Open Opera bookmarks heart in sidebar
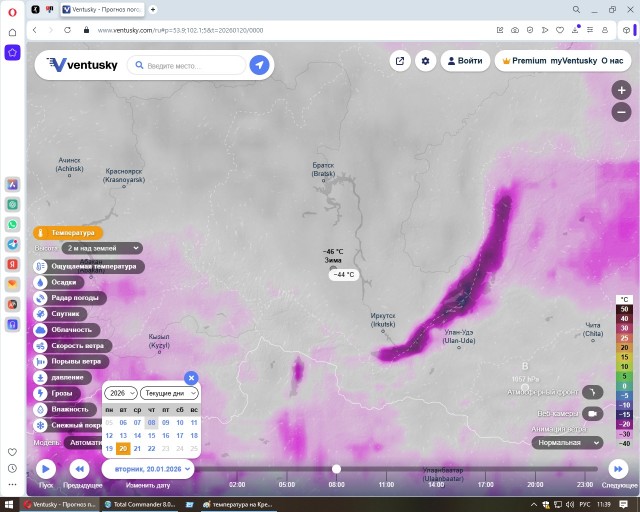The width and height of the screenshot is (640, 512). point(12,452)
